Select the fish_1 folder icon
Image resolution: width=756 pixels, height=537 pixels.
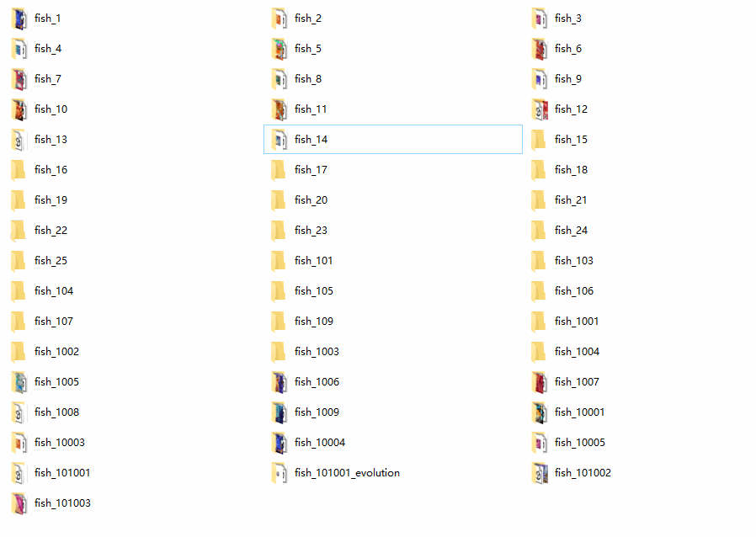coord(19,19)
